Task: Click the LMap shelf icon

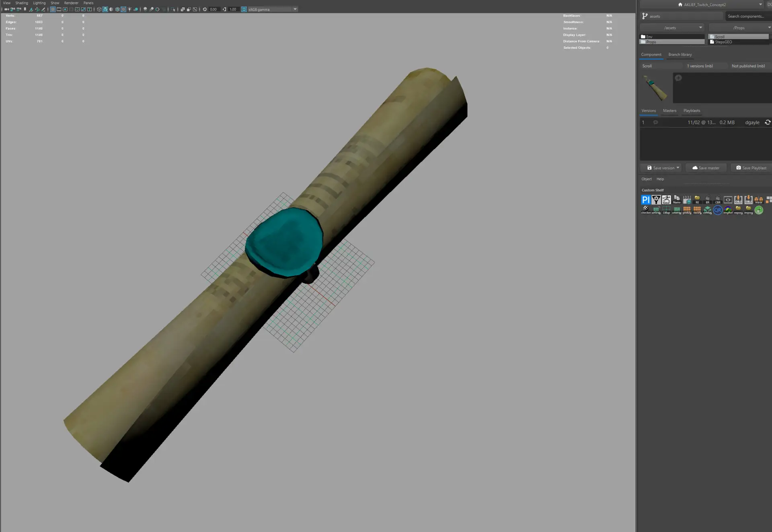Action: tap(666, 210)
